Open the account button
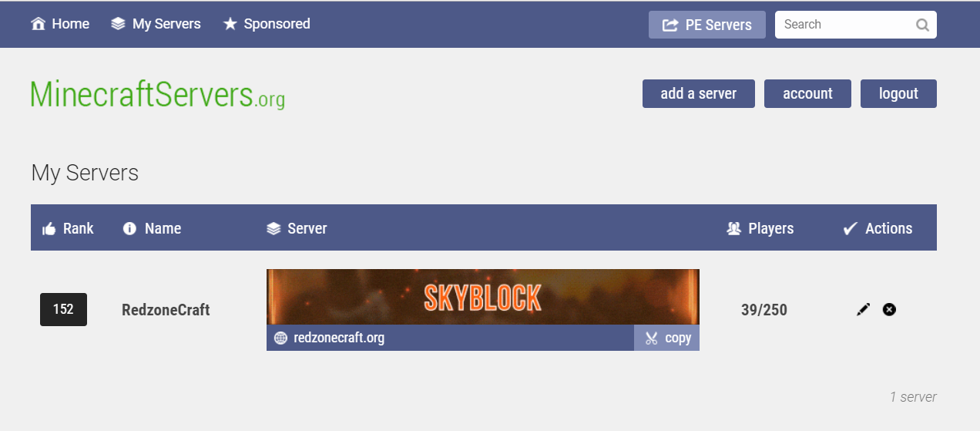 point(807,94)
